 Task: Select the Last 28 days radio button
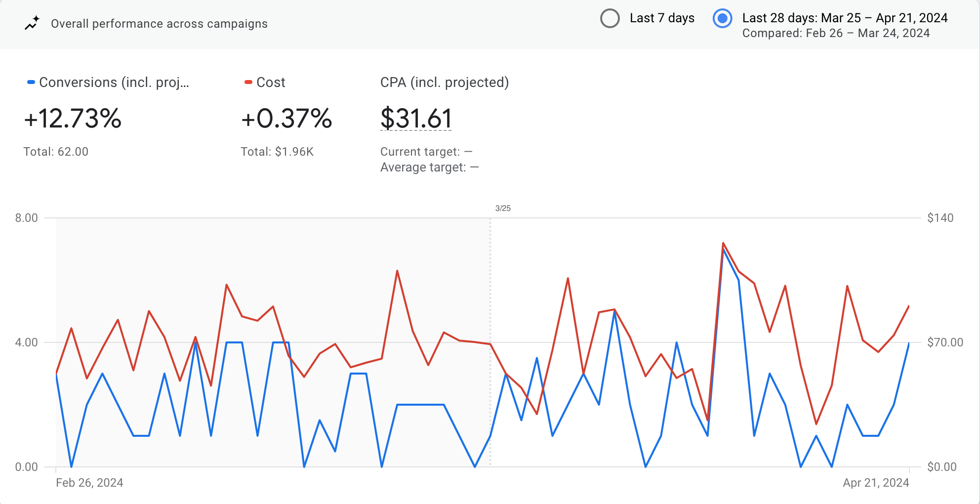(x=722, y=18)
